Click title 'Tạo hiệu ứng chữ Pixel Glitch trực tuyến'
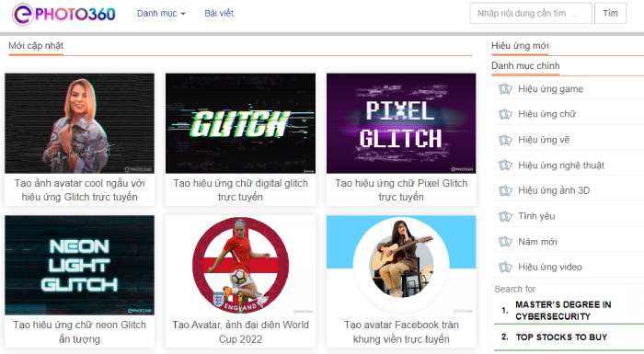 (x=401, y=190)
